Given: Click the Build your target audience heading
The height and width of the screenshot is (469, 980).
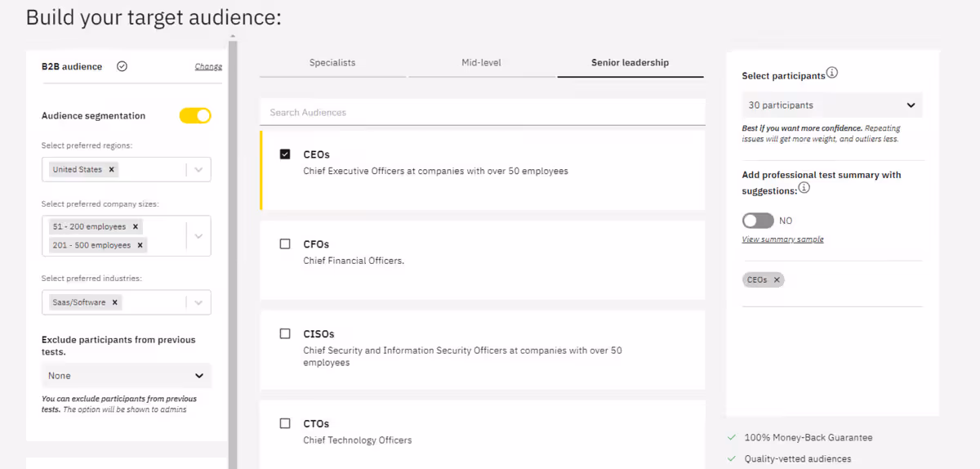Looking at the screenshot, I should pyautogui.click(x=154, y=17).
